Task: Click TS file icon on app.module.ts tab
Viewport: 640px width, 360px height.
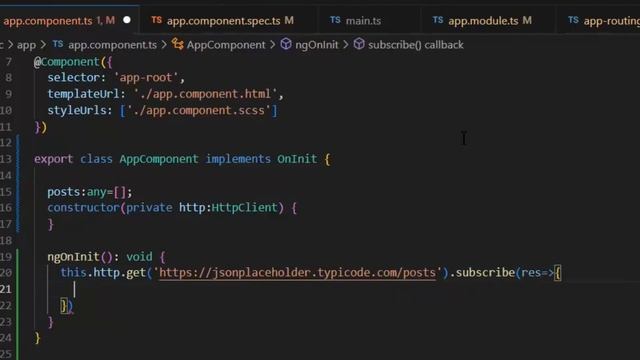Action: [438, 20]
